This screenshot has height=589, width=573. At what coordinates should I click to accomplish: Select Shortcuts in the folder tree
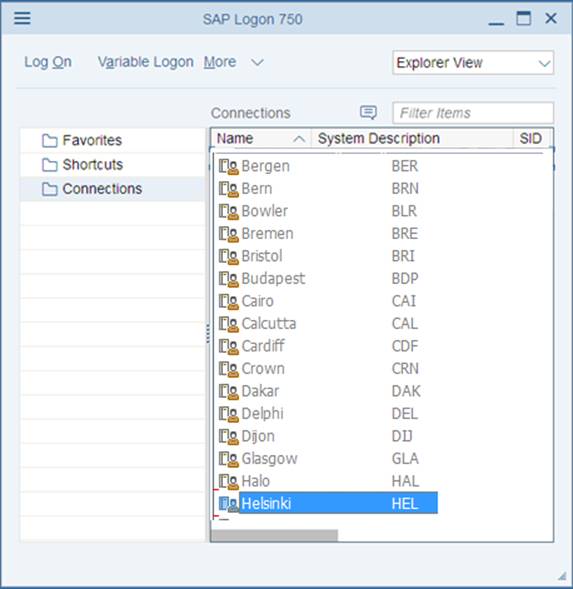[x=93, y=165]
